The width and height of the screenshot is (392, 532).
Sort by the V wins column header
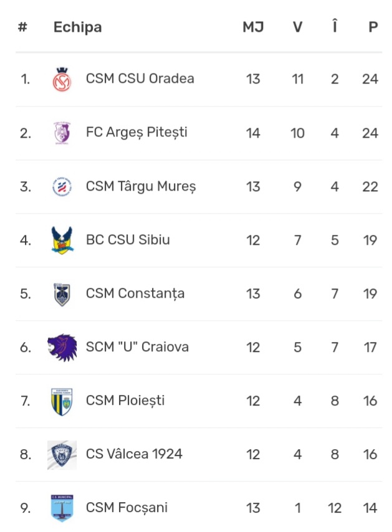[298, 27]
